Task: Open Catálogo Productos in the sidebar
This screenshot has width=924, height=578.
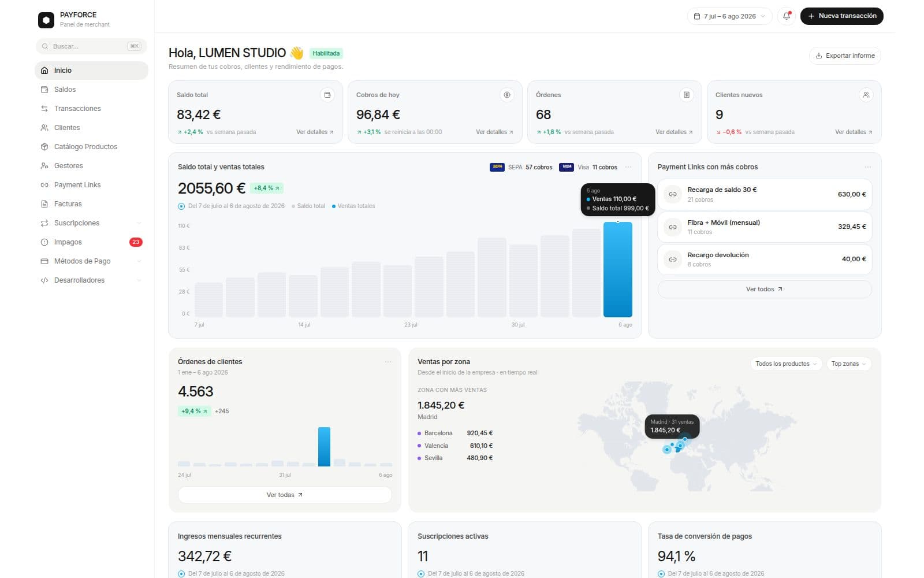Action: 91,147
